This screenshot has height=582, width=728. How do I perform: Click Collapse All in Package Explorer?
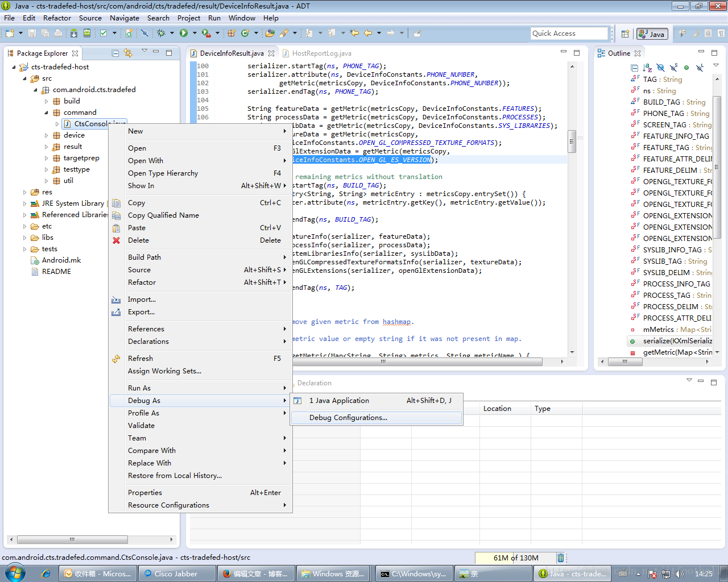click(115, 53)
